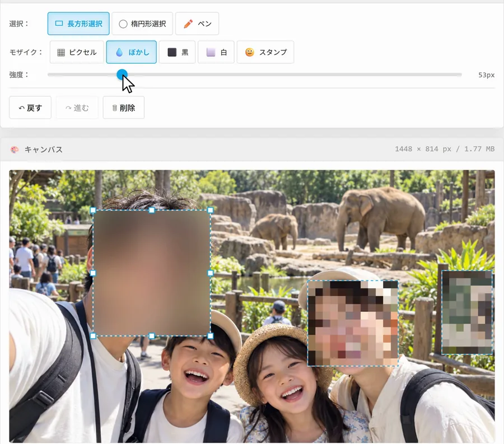Click the right-middle handle of blur selection
This screenshot has width=504, height=444.
coord(210,273)
